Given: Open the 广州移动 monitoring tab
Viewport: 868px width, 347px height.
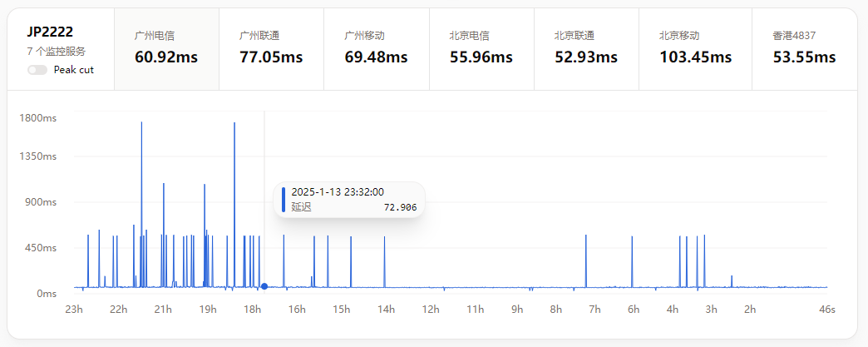Looking at the screenshot, I should pyautogui.click(x=376, y=49).
